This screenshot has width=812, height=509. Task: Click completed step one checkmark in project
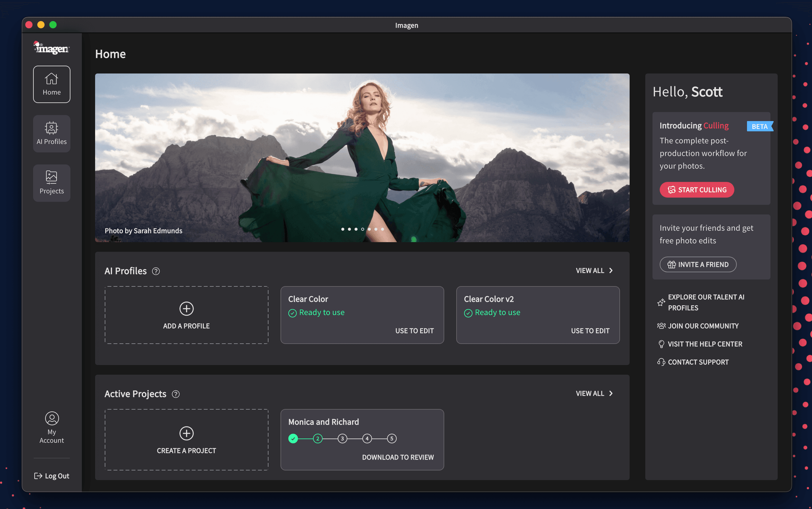point(293,438)
